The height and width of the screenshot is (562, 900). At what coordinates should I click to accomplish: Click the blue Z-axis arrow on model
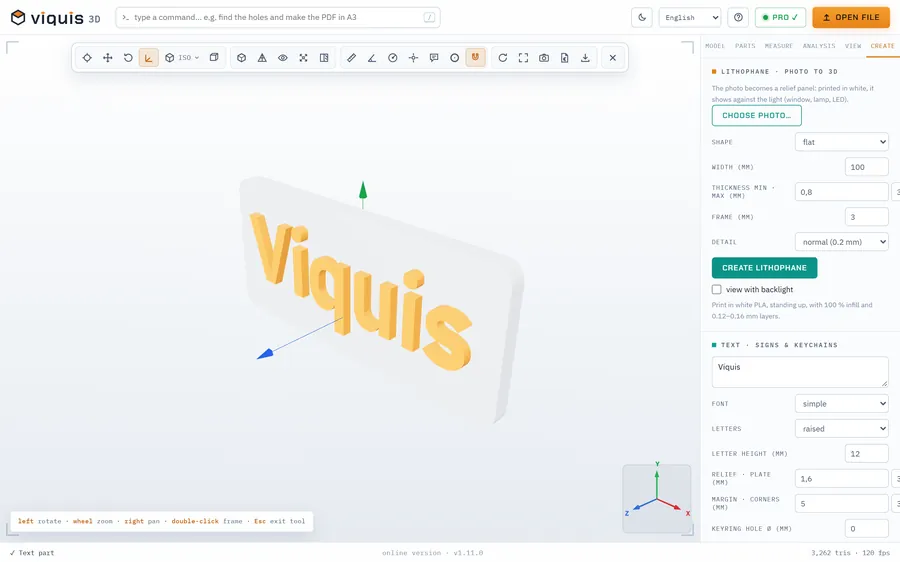[265, 354]
